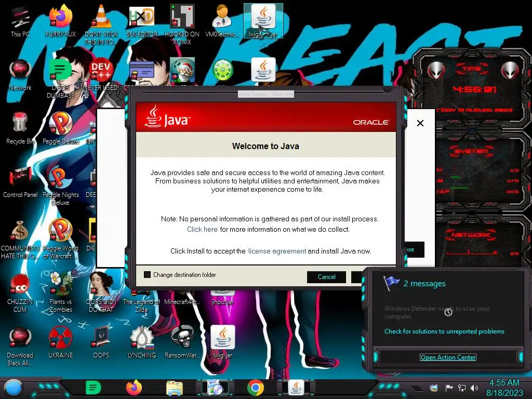Viewport: 532px width, 399px height.
Task: Open the portrait icon OOPS DID I DO THAT
Action: click(x=101, y=292)
